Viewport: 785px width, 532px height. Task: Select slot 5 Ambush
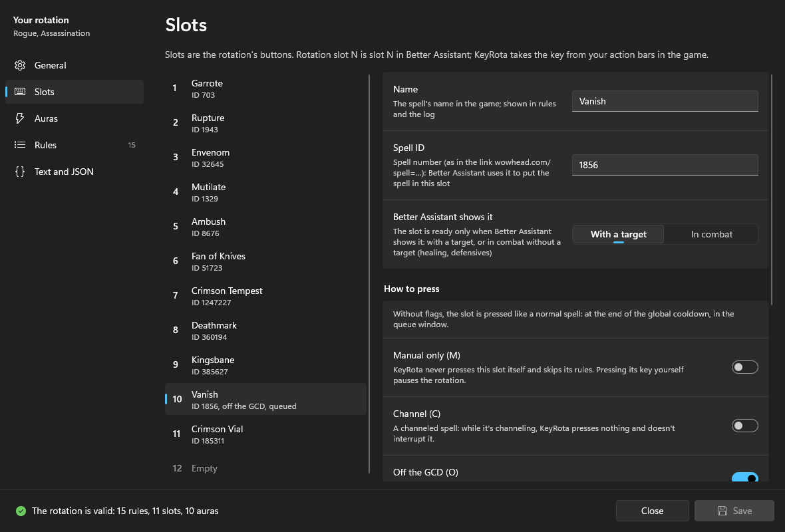point(265,227)
